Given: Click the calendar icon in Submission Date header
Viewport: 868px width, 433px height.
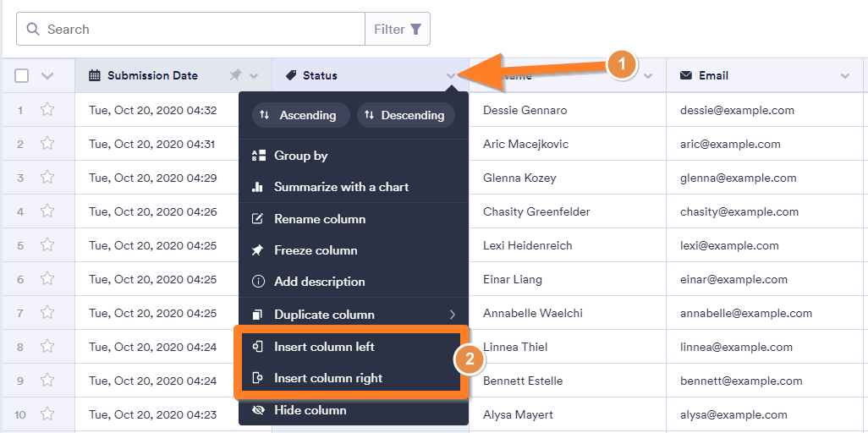Looking at the screenshot, I should (95, 75).
